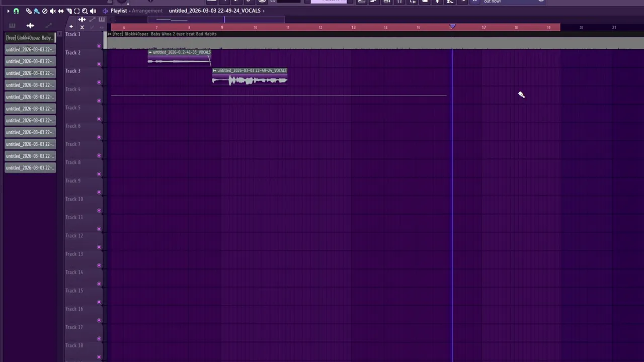This screenshot has width=644, height=362.
Task: Click the playlist overview scrollbar above the ruler
Action: (x=216, y=20)
